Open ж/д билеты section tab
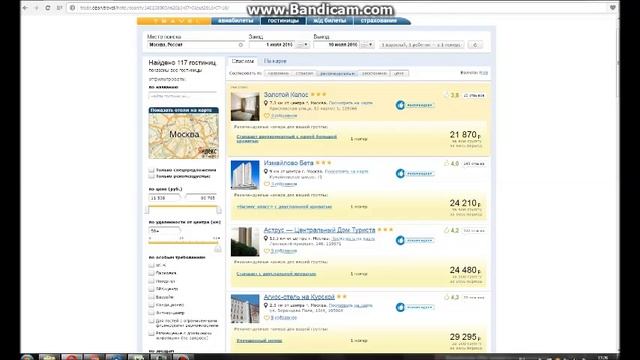Image resolution: width=640 pixels, height=360 pixels. click(x=330, y=21)
